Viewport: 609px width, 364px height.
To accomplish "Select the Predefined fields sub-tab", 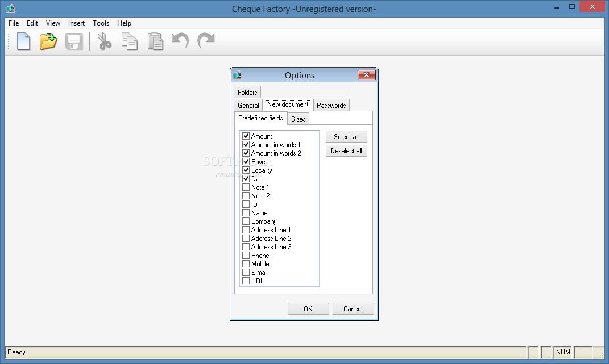I will click(x=260, y=118).
